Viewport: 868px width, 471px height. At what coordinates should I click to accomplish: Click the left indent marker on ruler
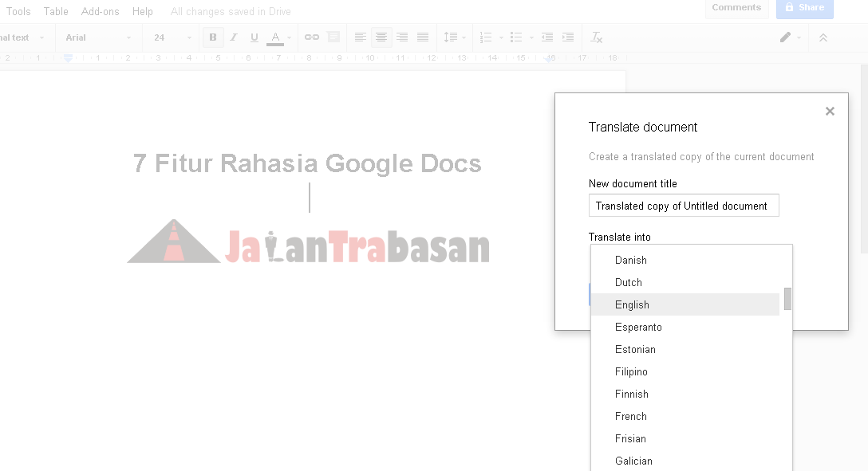click(68, 57)
